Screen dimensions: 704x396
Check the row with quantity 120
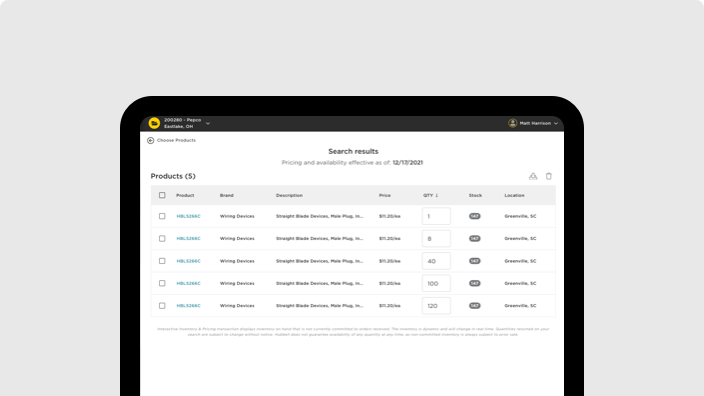point(162,306)
